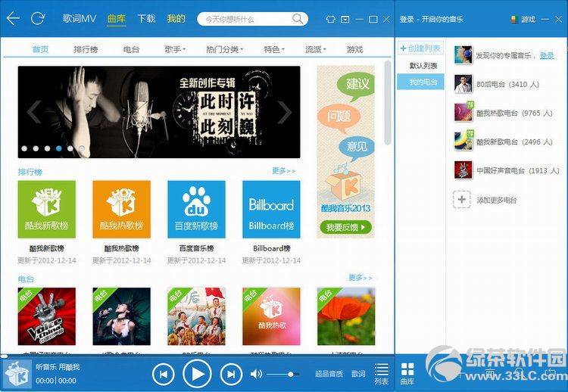Adjust the volume slider handle

291,375
